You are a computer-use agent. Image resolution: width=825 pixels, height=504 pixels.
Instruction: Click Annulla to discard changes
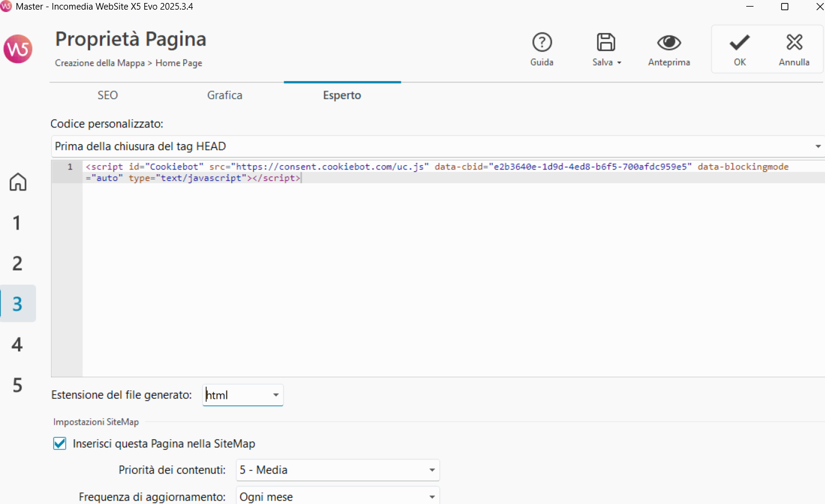point(794,49)
